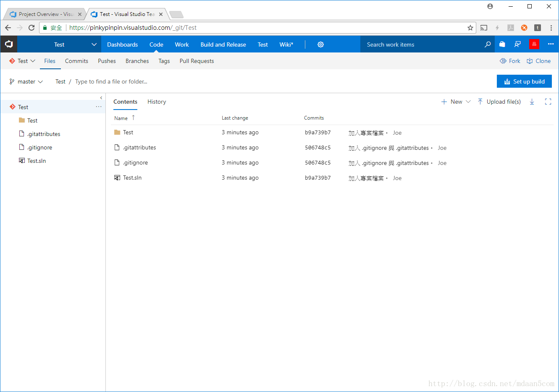
Task: Open the Build and Release hub
Action: click(x=223, y=44)
